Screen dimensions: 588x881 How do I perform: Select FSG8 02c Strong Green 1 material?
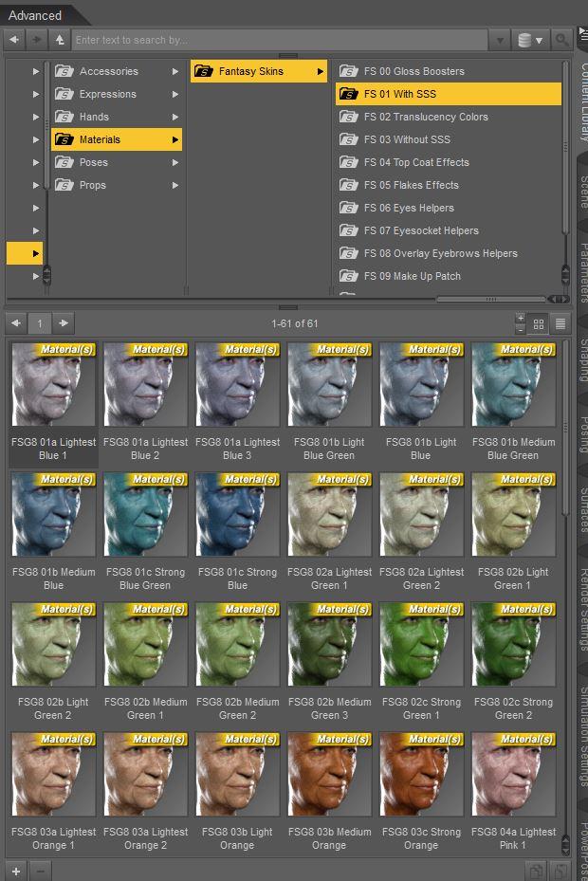pos(421,662)
